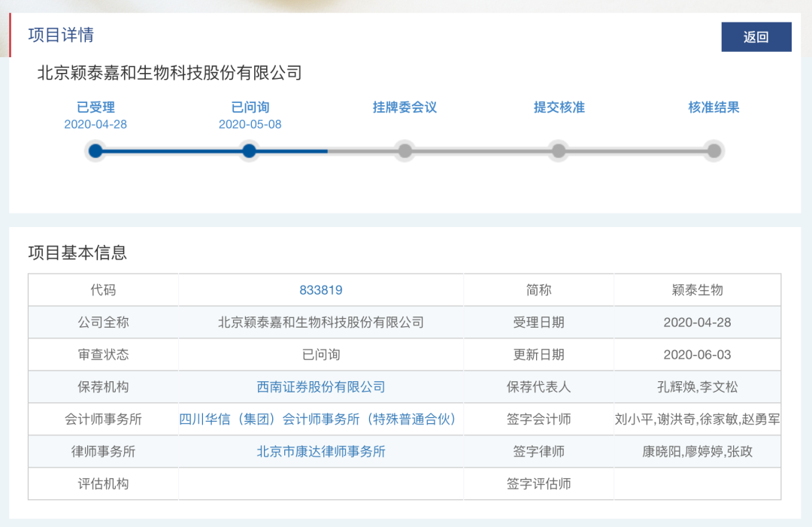
Task: Click the 已受理 stage label
Action: tap(95, 108)
